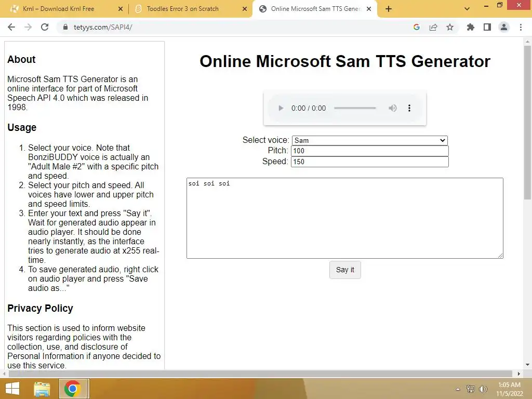Reload the current page
This screenshot has width=532, height=399.
pos(45,27)
